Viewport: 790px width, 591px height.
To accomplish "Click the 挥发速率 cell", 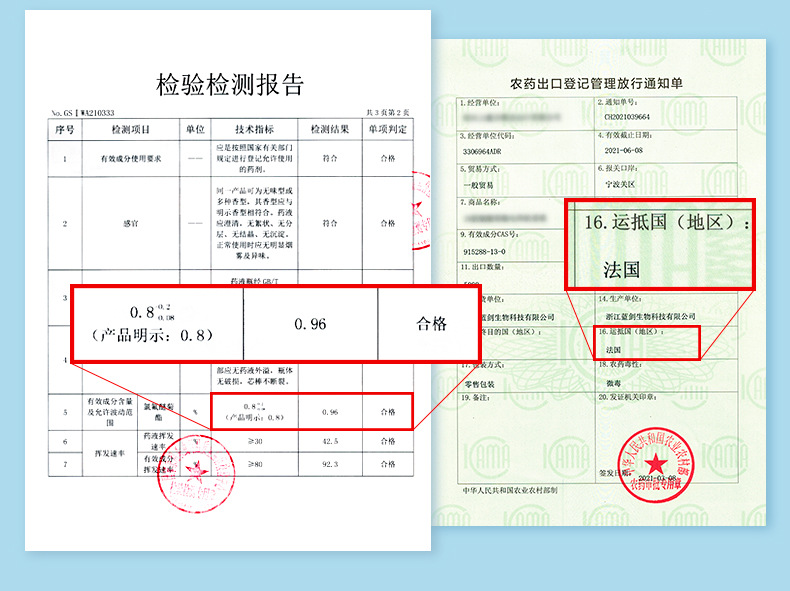I will (x=110, y=453).
